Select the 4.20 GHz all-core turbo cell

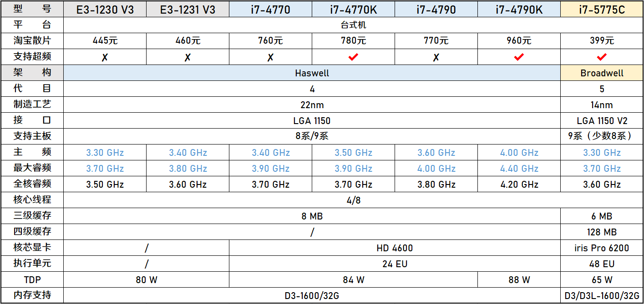[519, 184]
